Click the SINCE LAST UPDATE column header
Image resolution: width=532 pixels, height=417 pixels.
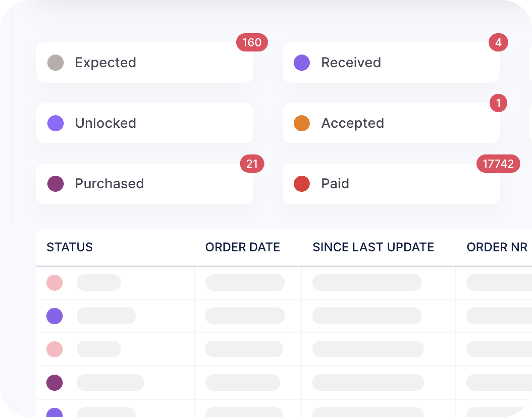point(373,247)
